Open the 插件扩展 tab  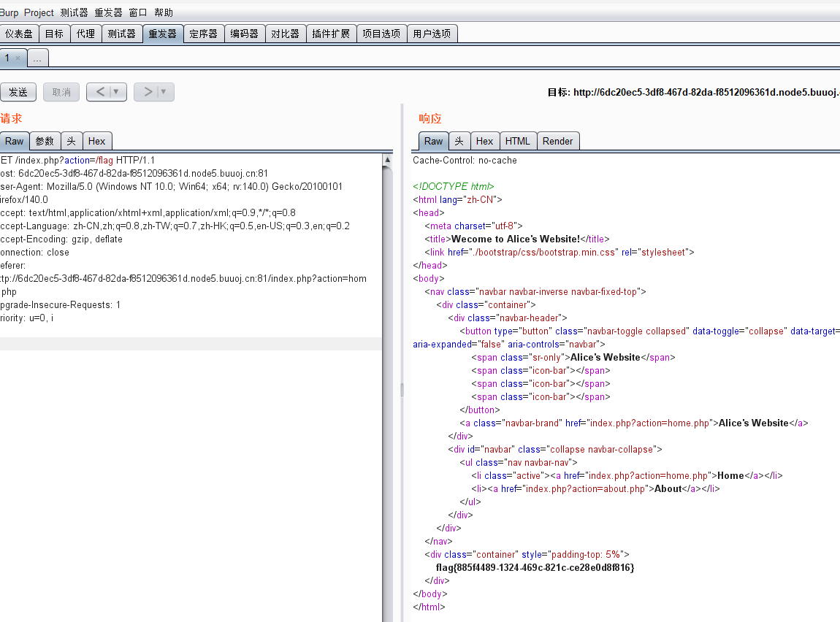(331, 34)
